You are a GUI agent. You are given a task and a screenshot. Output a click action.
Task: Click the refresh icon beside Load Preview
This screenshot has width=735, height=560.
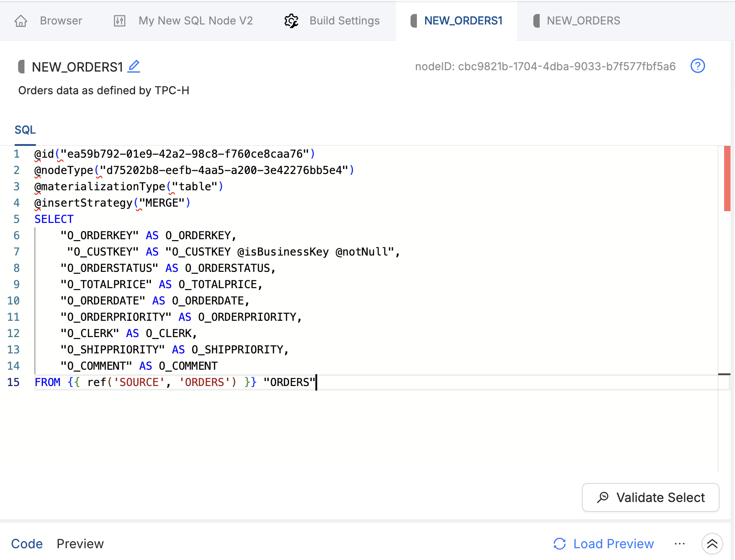560,544
